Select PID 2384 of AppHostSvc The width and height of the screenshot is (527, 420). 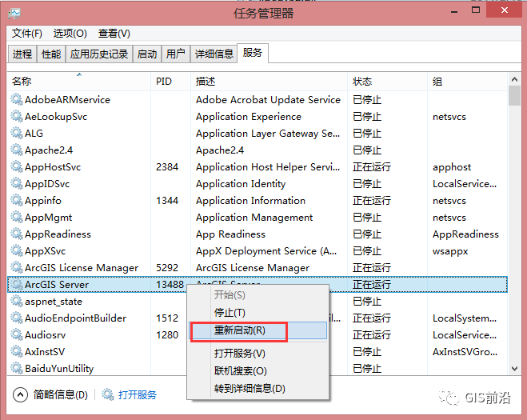pos(167,166)
